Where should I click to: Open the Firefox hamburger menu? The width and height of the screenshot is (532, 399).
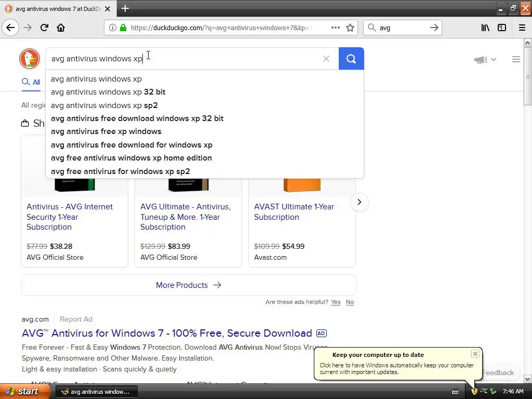click(x=522, y=28)
